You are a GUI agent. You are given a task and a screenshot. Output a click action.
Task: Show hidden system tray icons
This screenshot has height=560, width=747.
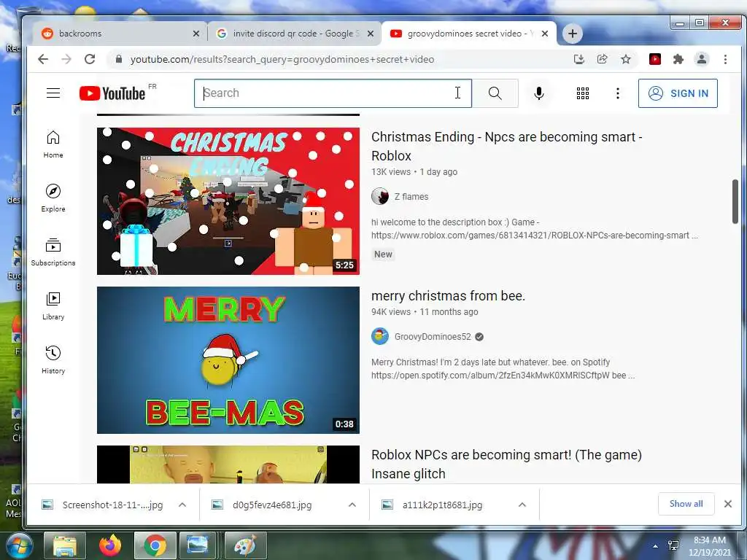(x=656, y=546)
